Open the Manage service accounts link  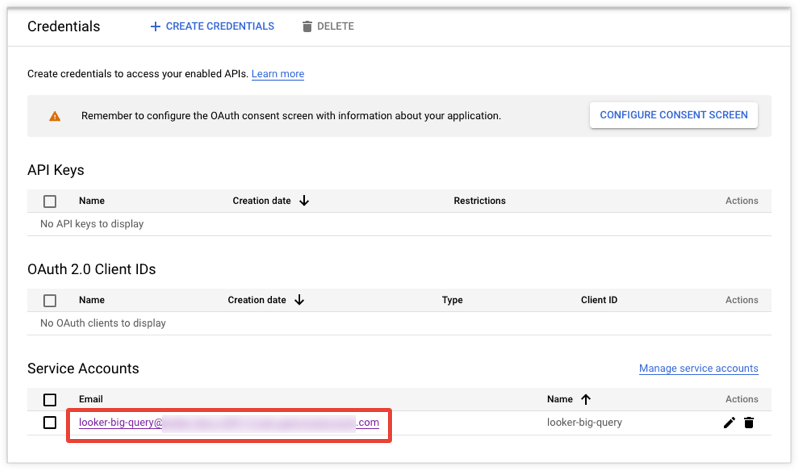click(698, 368)
